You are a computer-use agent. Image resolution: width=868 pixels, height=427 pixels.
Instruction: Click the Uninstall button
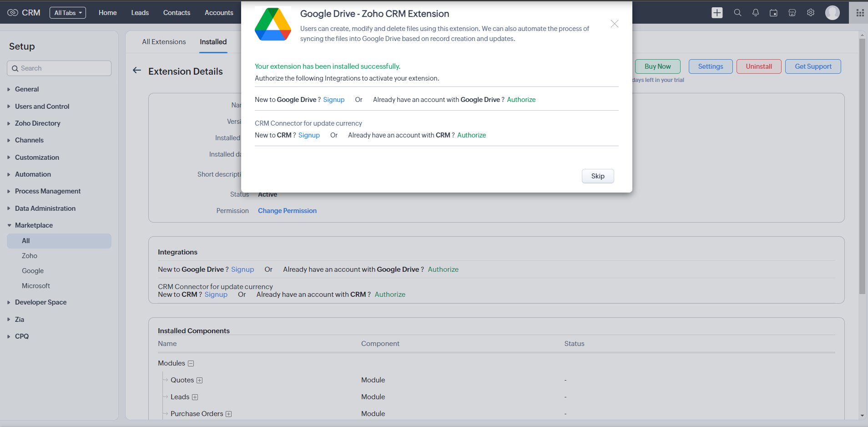coord(759,66)
